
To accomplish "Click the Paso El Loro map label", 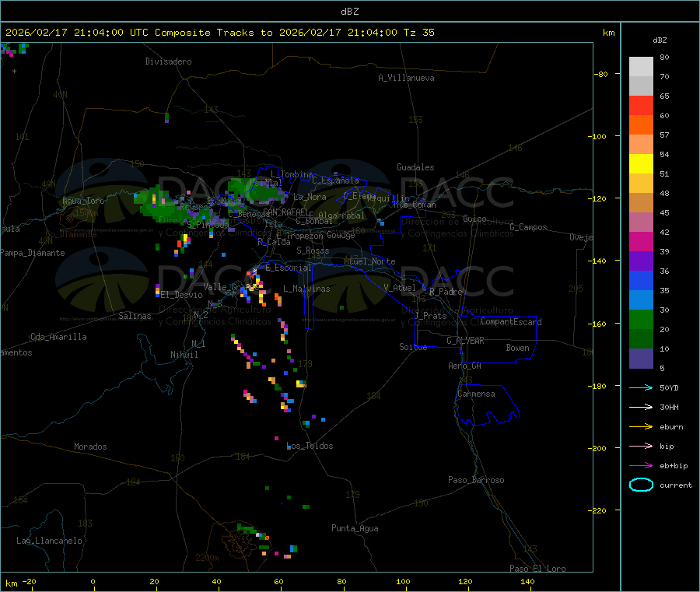I will pos(537,569).
